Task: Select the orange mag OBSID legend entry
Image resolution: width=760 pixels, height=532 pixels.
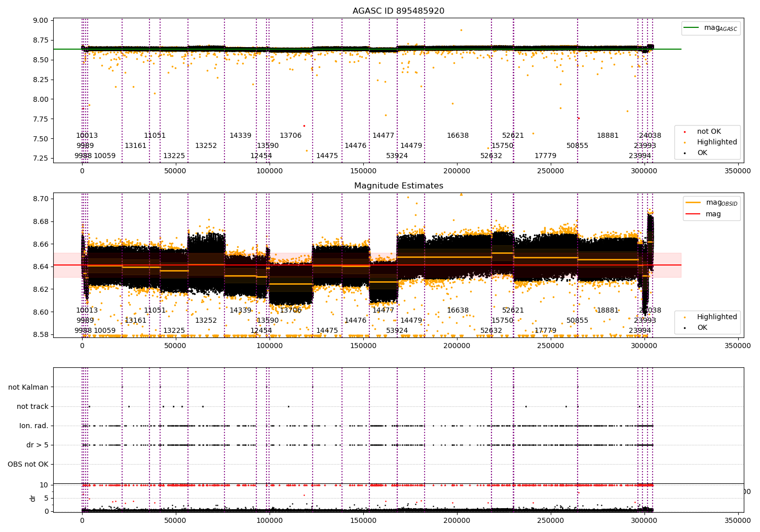Action: click(x=712, y=203)
